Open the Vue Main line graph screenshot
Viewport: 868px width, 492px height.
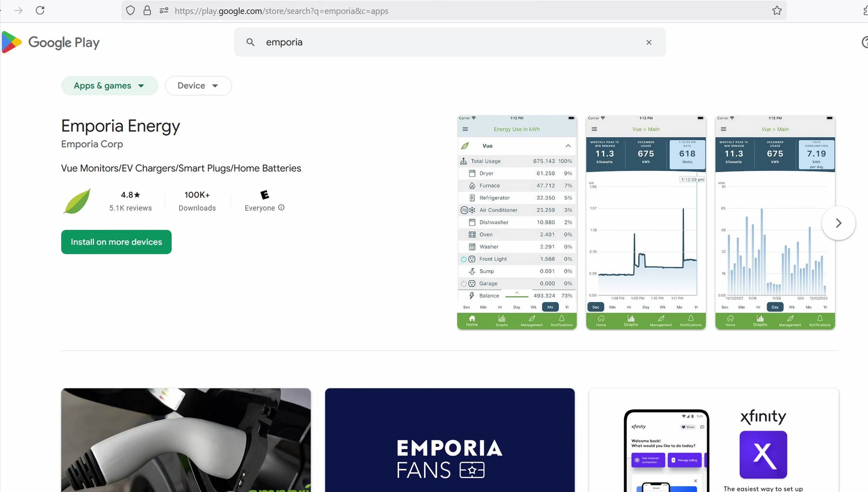click(646, 222)
